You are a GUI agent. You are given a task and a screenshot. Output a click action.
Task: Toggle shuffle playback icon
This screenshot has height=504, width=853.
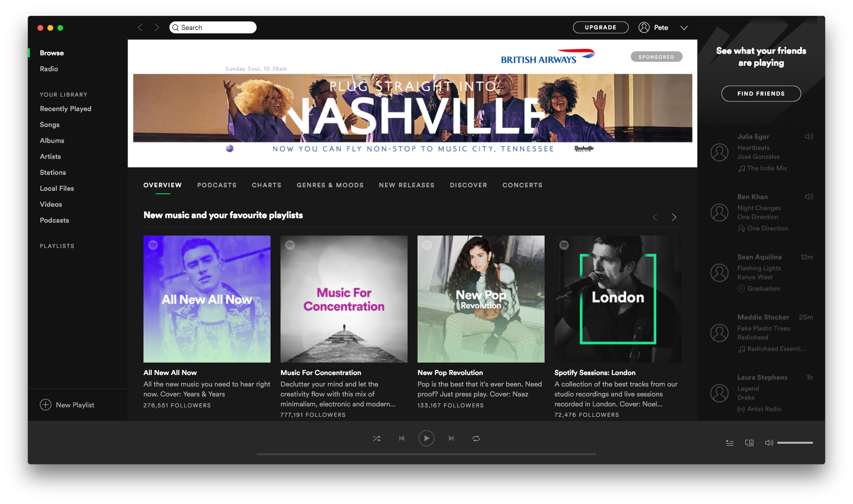377,439
